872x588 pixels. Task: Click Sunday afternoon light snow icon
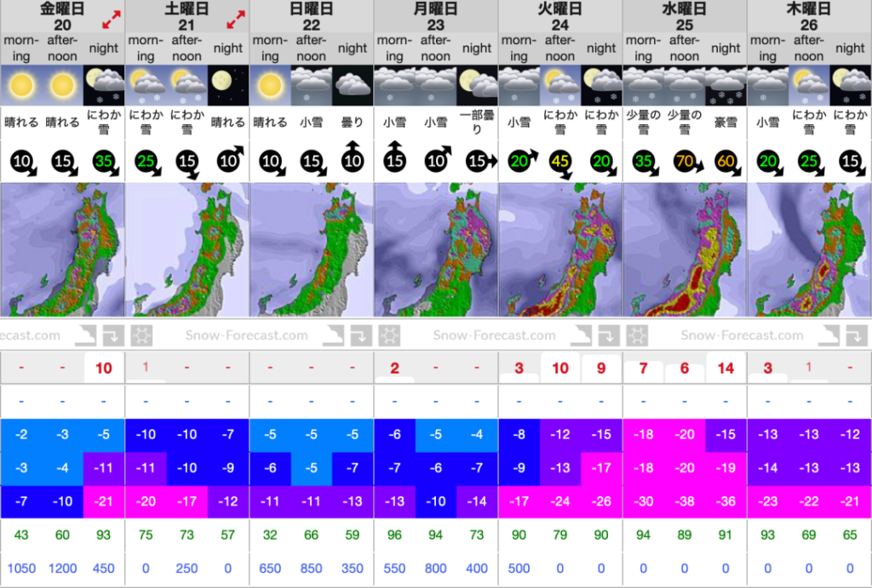(312, 86)
